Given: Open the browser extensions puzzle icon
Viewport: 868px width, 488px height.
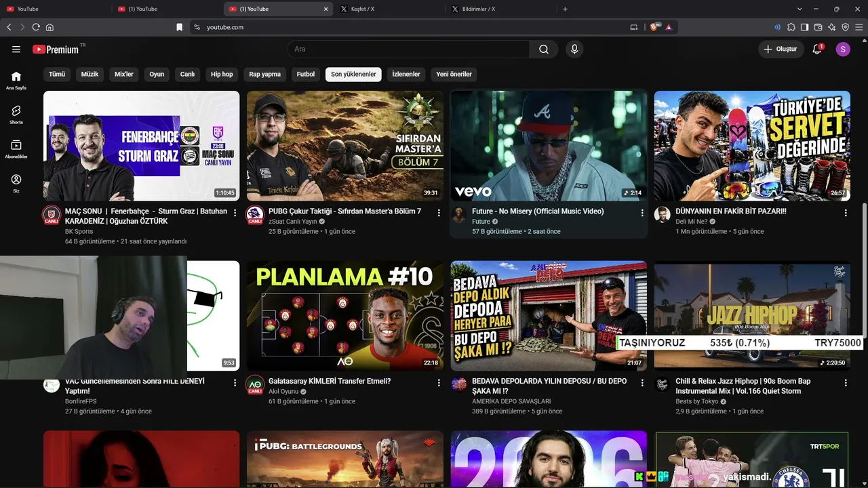Looking at the screenshot, I should [x=791, y=27].
